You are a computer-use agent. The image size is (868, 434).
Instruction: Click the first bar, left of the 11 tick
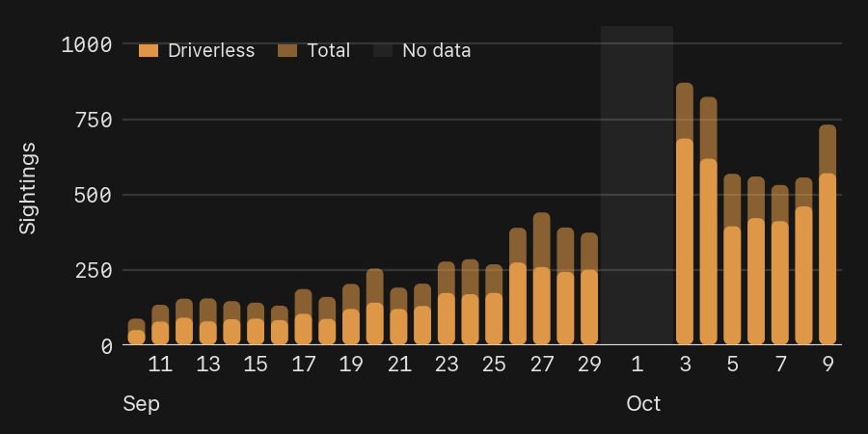[137, 332]
